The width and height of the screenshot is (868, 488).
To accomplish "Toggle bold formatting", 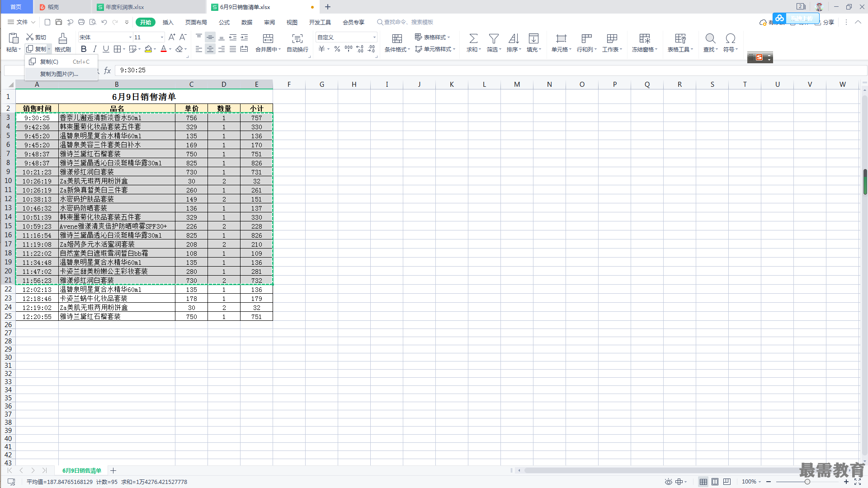I will 84,49.
